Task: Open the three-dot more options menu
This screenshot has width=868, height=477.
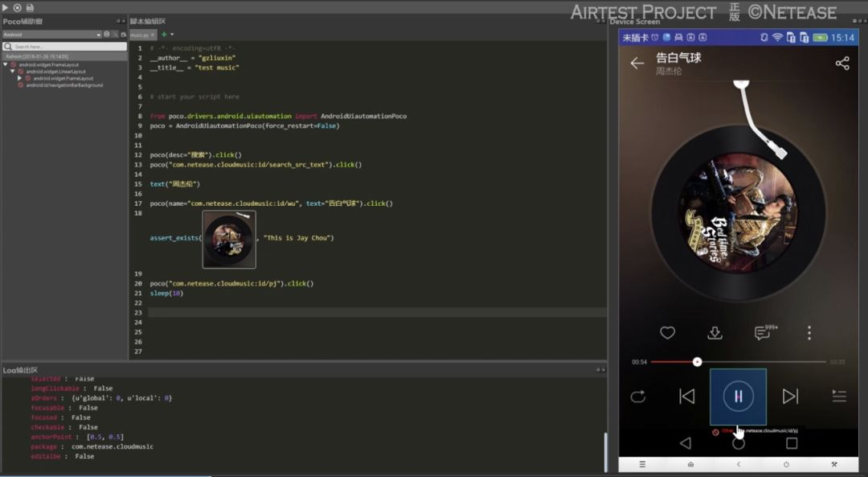Action: click(809, 333)
